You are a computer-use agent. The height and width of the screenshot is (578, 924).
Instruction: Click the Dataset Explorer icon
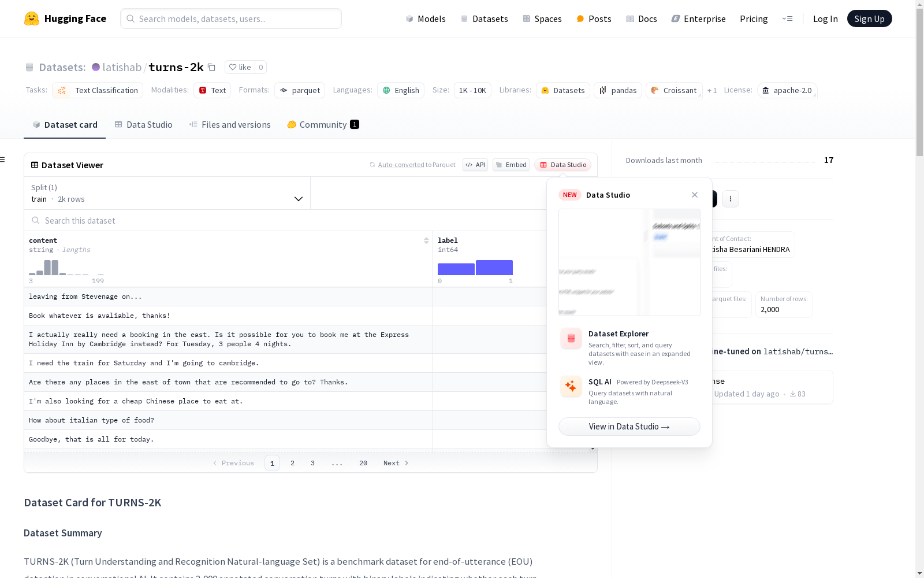click(x=571, y=339)
